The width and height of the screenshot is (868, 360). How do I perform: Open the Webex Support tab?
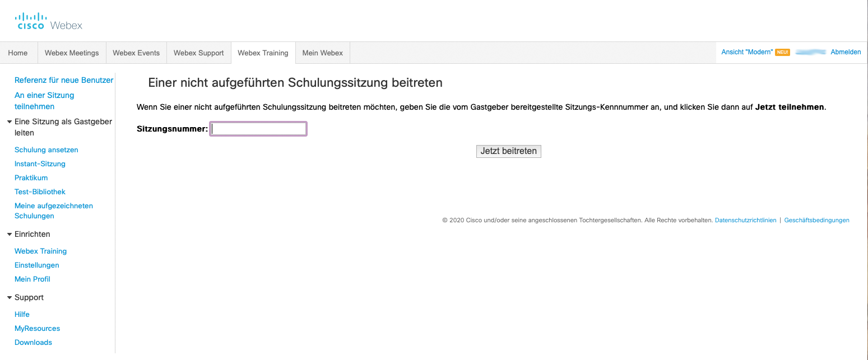(198, 53)
